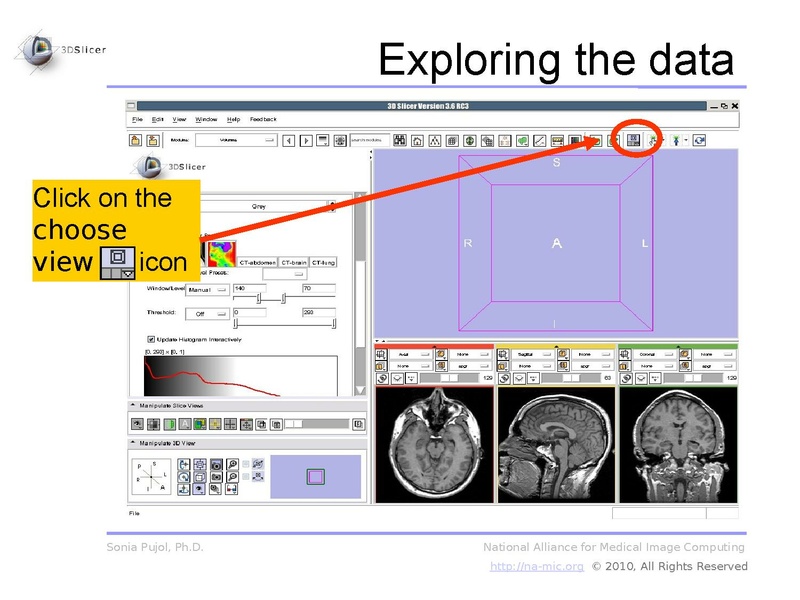
Task: Select the crosshair icon under Manipulate Slice Views
Action: (x=229, y=423)
